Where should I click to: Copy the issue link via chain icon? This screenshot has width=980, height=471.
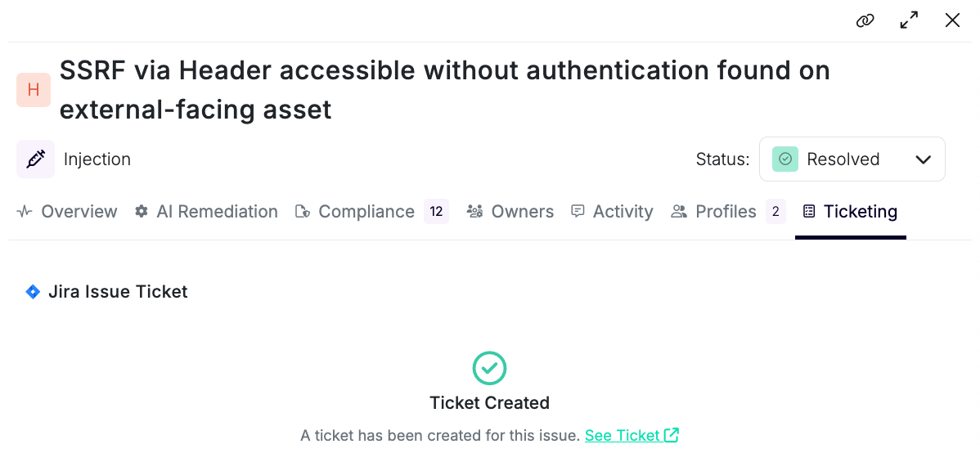pyautogui.click(x=865, y=20)
